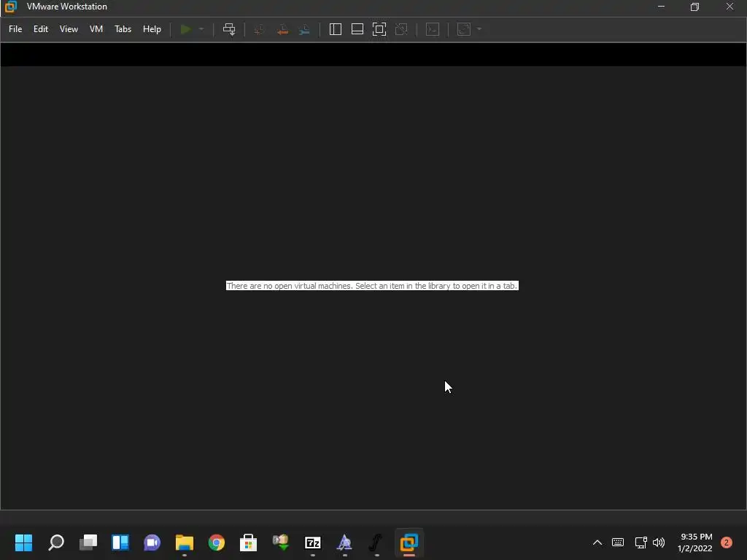Open clock showing 9:35 PM 1/2/2022

[695, 542]
